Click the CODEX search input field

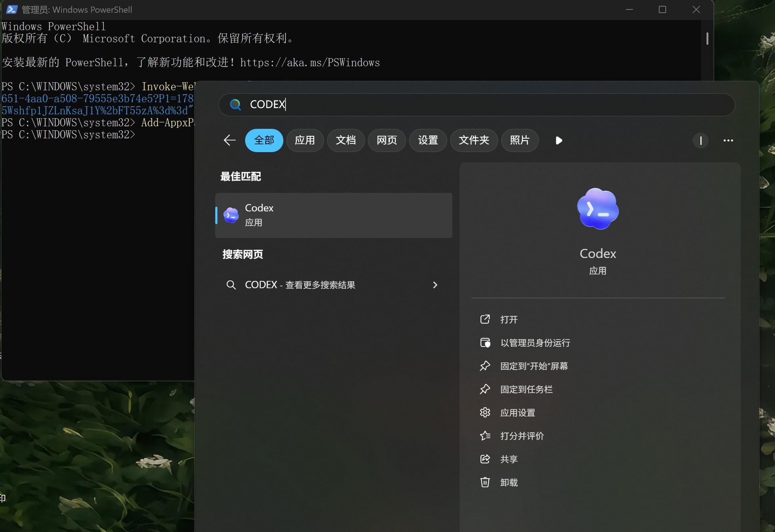coord(476,104)
